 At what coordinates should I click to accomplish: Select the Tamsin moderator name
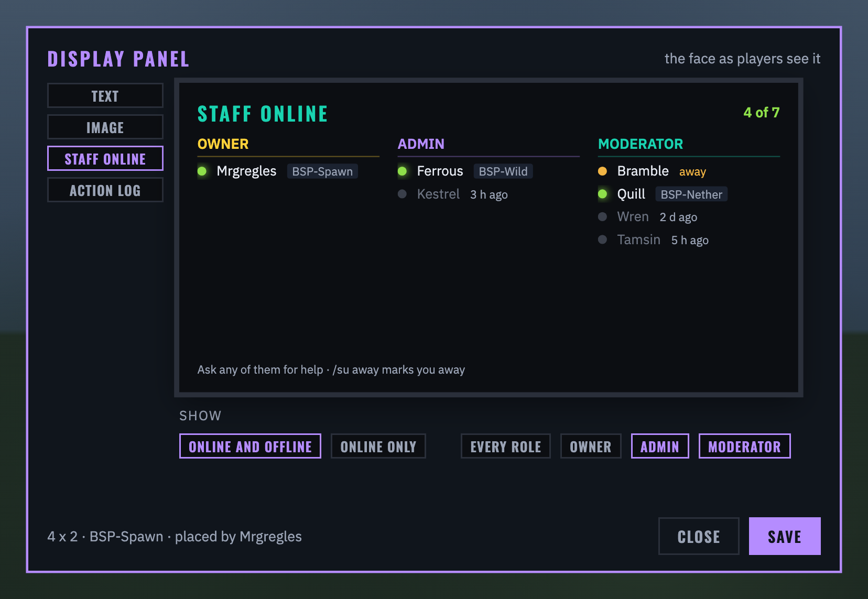coord(638,239)
